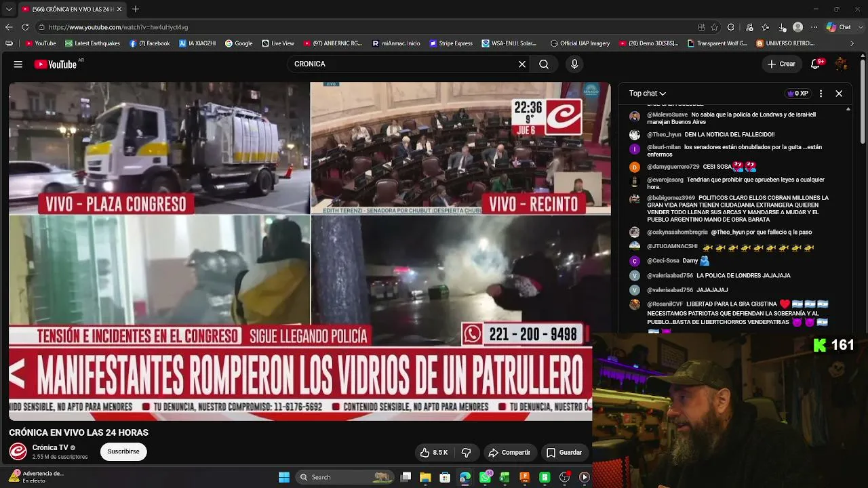Submit search with magnifier button

pos(544,64)
